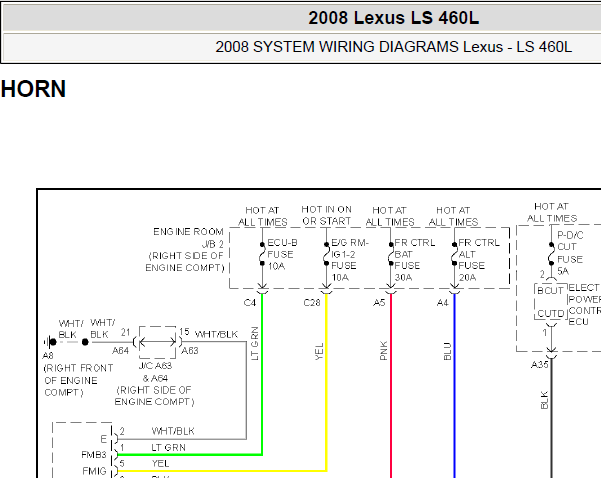This screenshot has width=601, height=478.
Task: Select the "A8 (RIGHT FRONT OF ENGINE COMPT)" label
Action: [x=78, y=375]
